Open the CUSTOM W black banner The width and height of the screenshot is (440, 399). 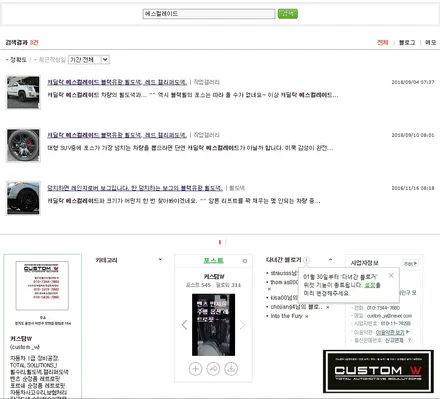(378, 371)
